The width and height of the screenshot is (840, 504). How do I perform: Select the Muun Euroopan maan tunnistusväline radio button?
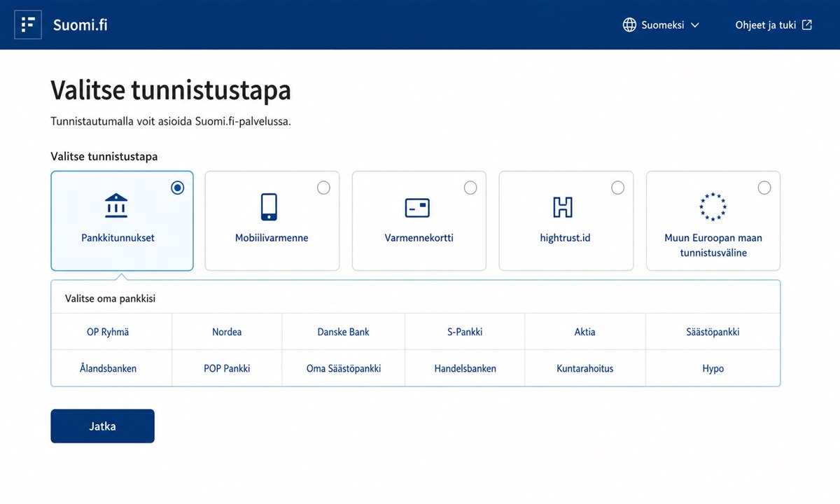point(764,188)
